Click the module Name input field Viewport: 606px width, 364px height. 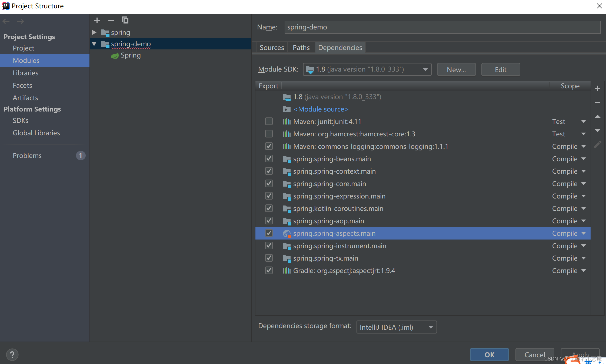tap(442, 27)
